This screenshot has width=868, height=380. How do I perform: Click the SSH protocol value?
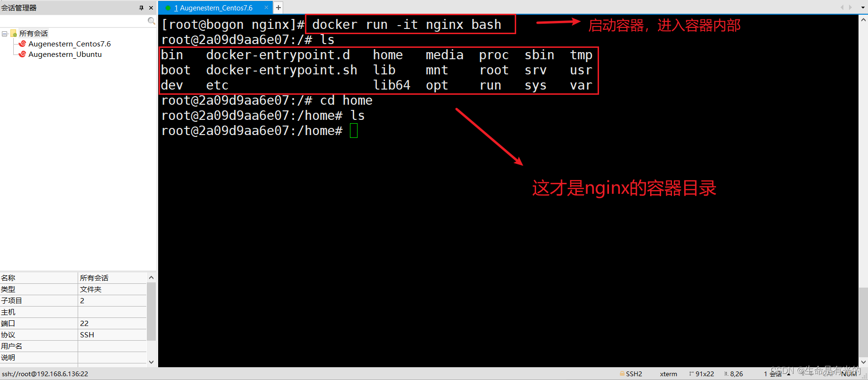[x=87, y=335]
